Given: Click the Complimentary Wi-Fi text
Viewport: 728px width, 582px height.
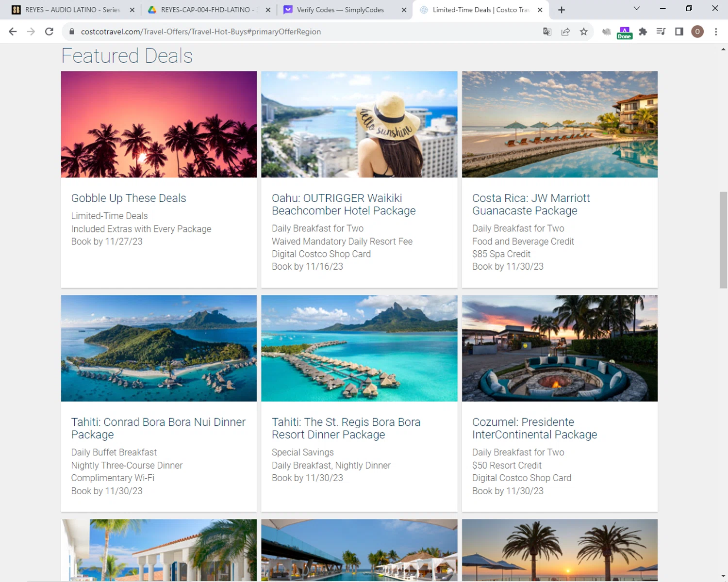Looking at the screenshot, I should point(113,478).
